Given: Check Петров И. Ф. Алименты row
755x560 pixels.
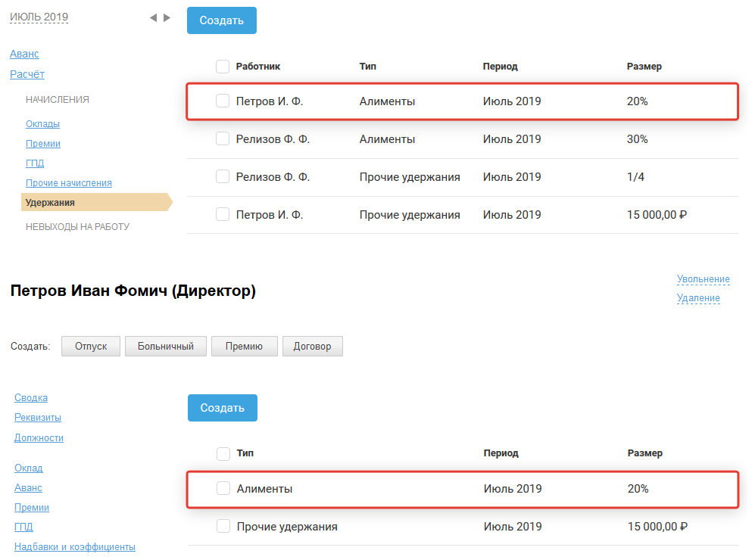Looking at the screenshot, I should [223, 101].
